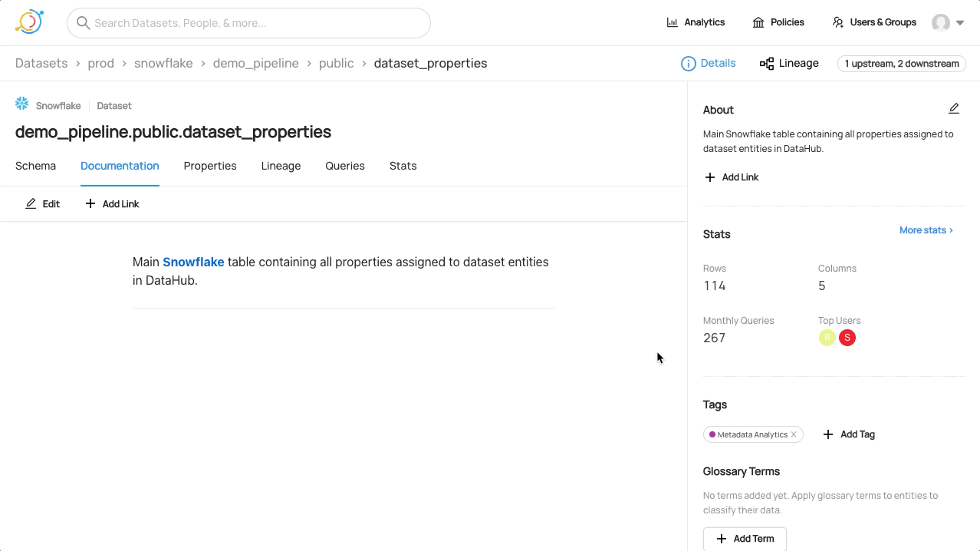The height and width of the screenshot is (551, 980).
Task: Click Edit documentation button
Action: [x=43, y=204]
